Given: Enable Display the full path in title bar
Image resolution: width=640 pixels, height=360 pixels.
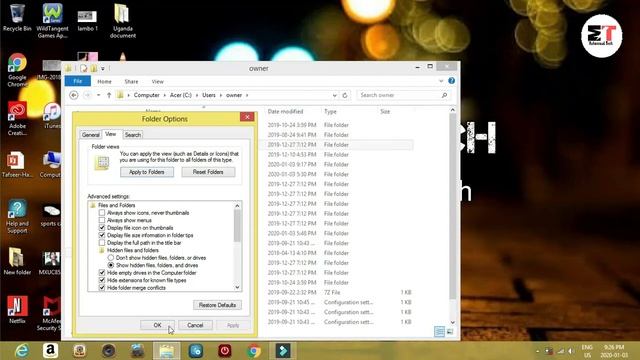Looking at the screenshot, I should click(x=102, y=242).
